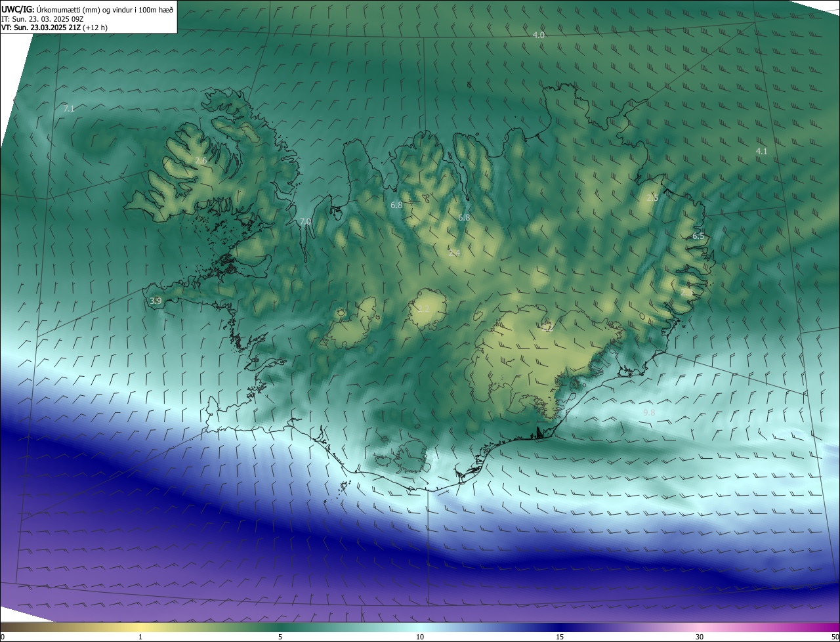Click the 30 tick on the color scale
This screenshot has width=840, height=642.
[700, 637]
